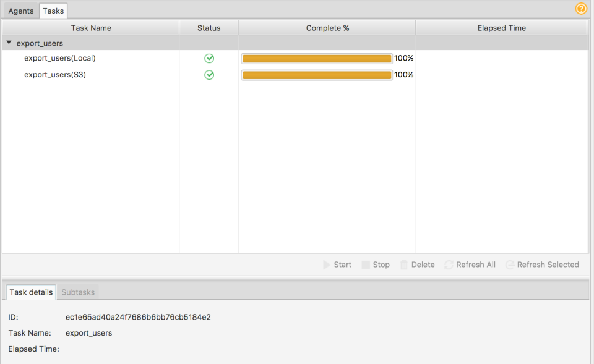Select the task ID value text

[137, 316]
